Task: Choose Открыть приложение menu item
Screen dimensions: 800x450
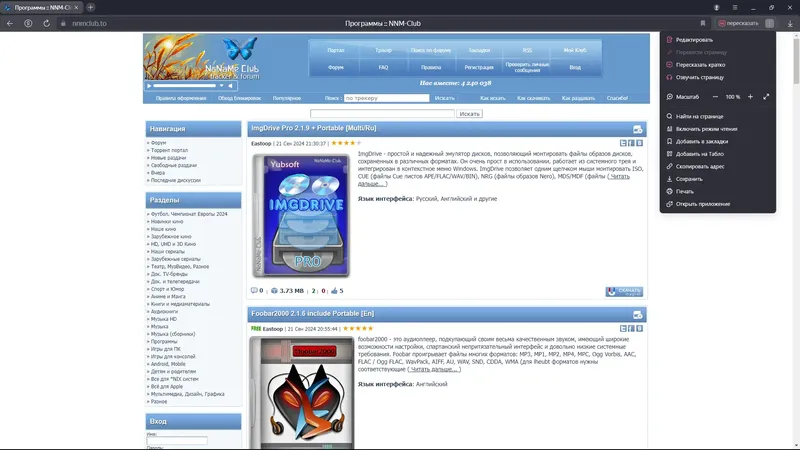Action: 717,204
